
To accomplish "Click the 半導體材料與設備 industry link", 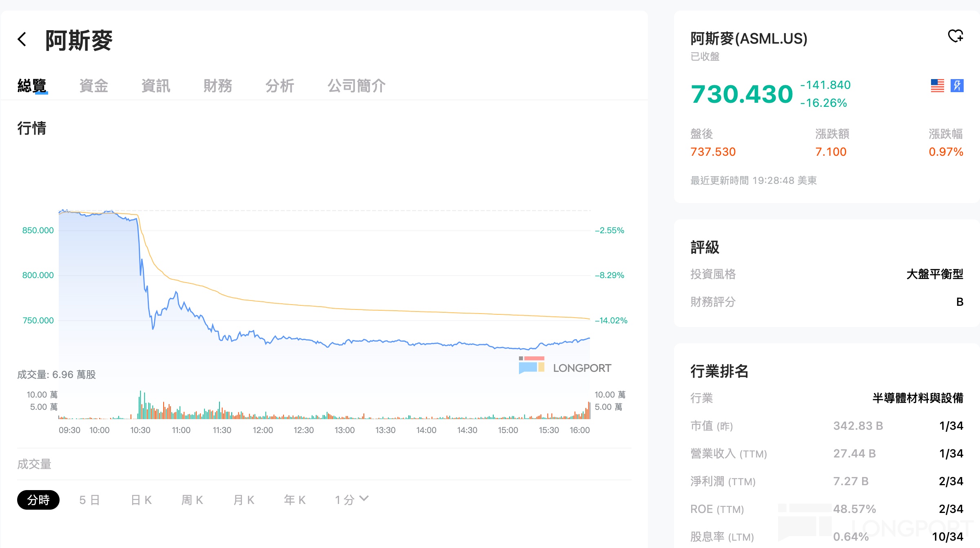I will 918,398.
